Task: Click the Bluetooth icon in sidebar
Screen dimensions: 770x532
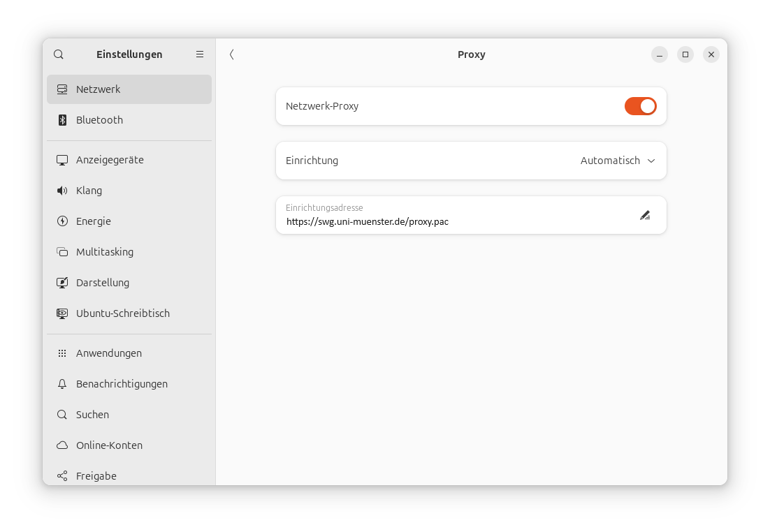Action: pyautogui.click(x=62, y=120)
